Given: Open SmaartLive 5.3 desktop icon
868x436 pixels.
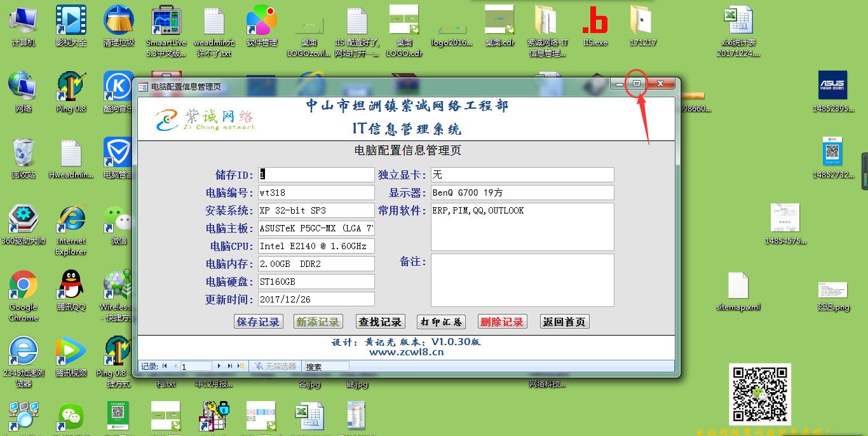Looking at the screenshot, I should [166, 31].
